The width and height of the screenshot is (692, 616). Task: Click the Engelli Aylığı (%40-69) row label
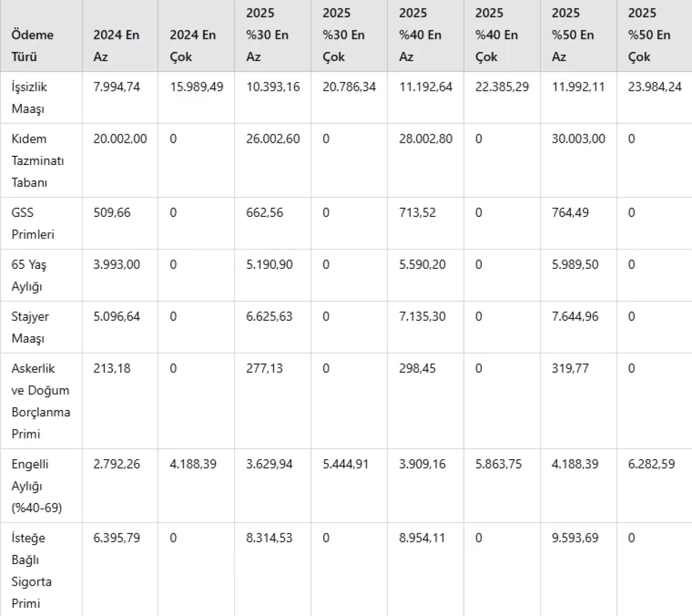36,485
